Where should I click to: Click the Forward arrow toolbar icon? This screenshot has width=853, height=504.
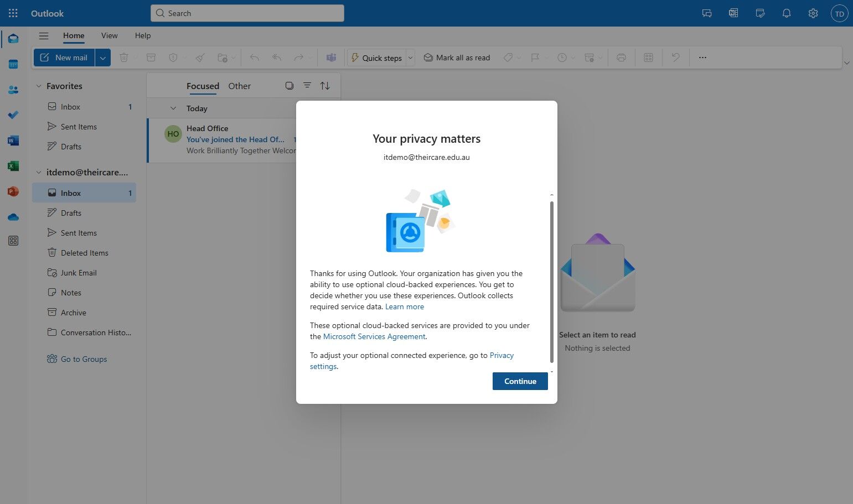299,58
